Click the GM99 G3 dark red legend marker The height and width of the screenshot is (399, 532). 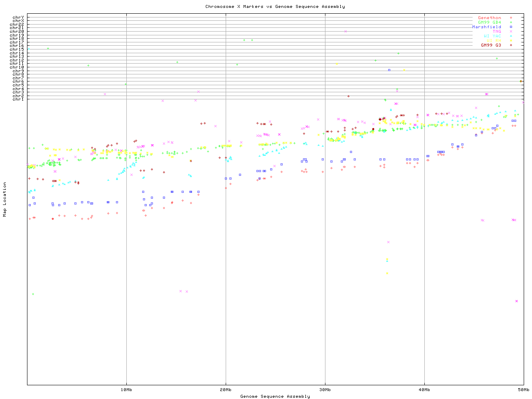[x=511, y=45]
